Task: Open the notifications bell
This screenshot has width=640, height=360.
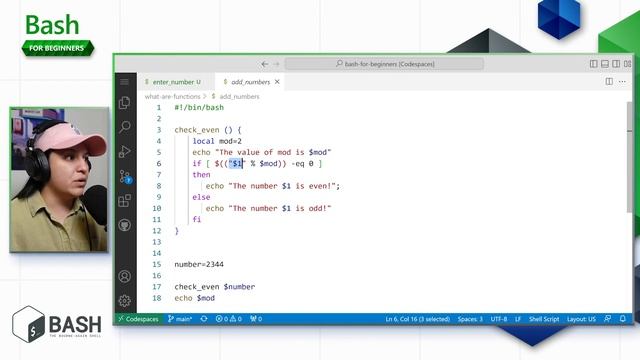Action: (x=622, y=319)
